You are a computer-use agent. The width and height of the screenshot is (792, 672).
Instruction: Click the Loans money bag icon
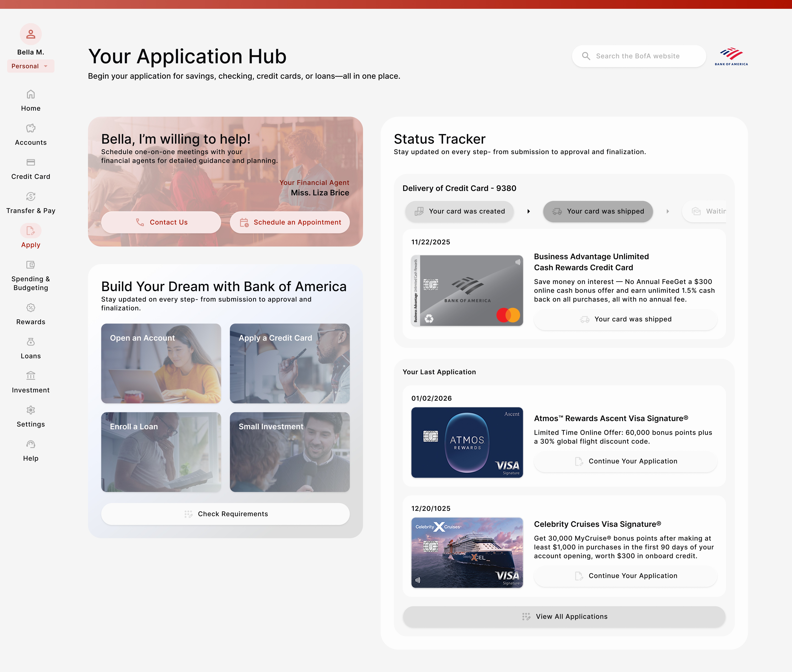(x=31, y=342)
